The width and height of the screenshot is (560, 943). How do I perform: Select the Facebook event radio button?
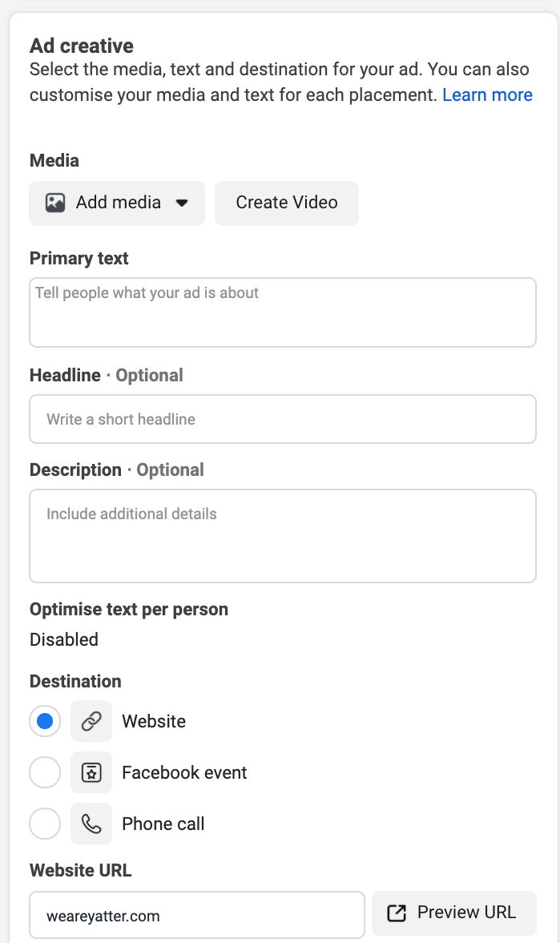pos(45,772)
